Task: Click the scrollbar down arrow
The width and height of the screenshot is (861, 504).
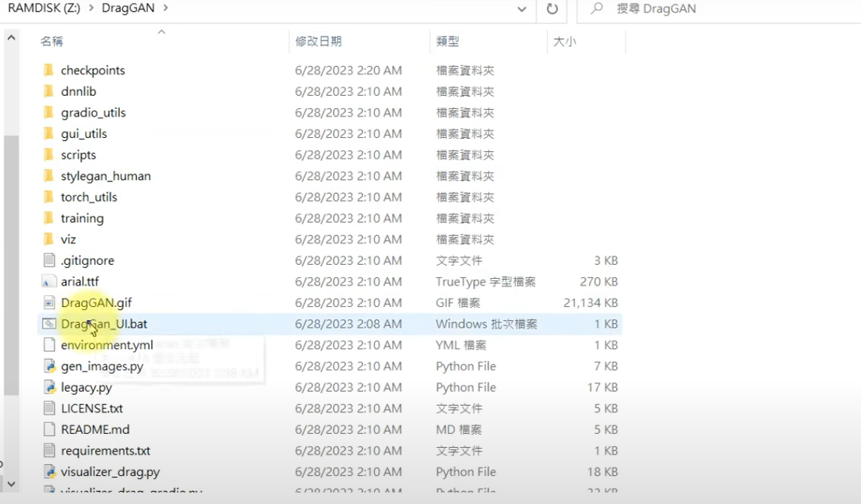Action: pyautogui.click(x=11, y=484)
